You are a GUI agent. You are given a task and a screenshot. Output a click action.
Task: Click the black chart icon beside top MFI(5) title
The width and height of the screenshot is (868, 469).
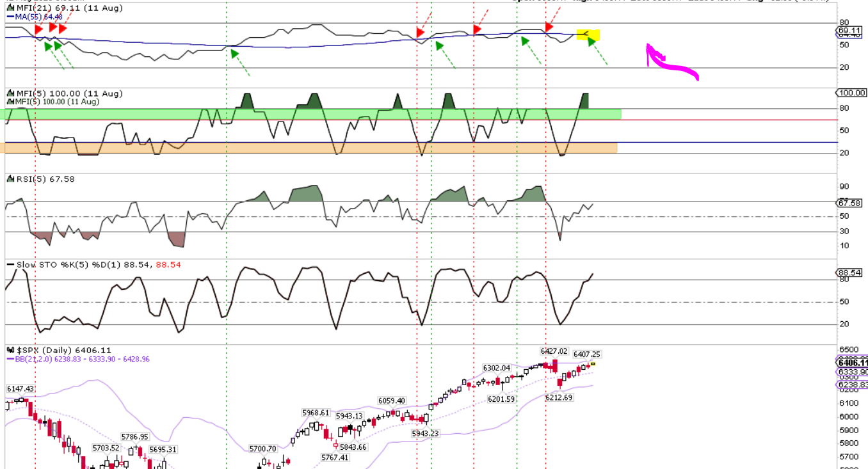(10, 93)
